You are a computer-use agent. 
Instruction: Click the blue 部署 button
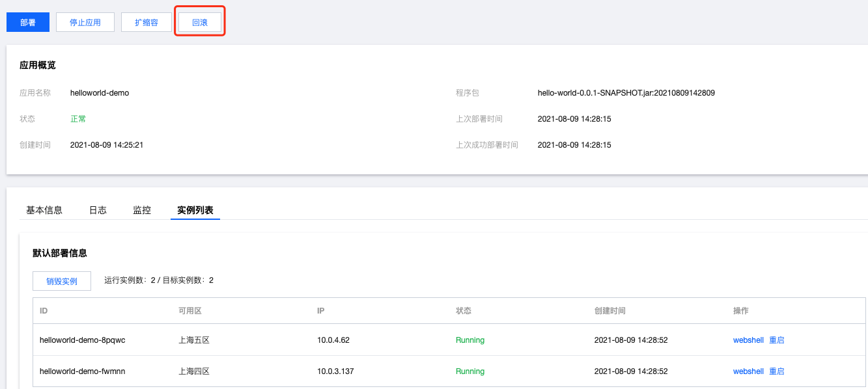click(x=28, y=22)
